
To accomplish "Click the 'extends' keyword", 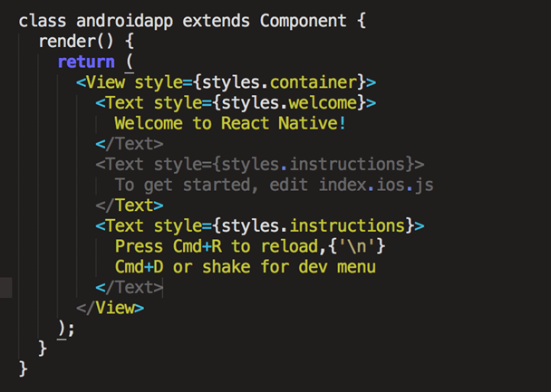I will [216, 21].
